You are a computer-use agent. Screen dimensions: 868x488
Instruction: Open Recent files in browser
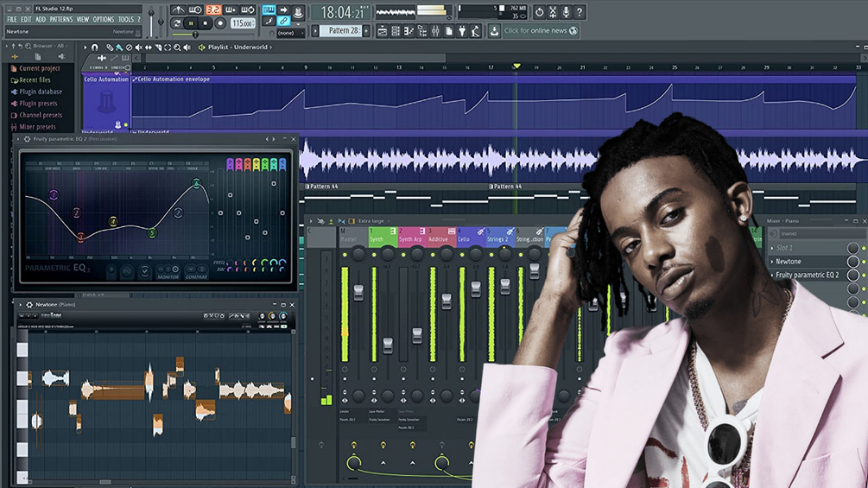[x=31, y=80]
